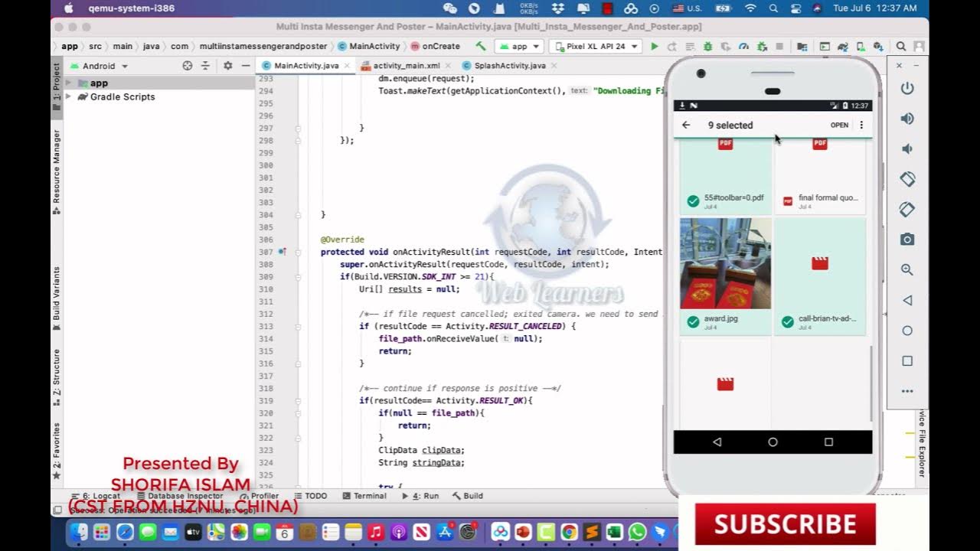
Task: Open the Android view dropdown
Action: (x=100, y=66)
